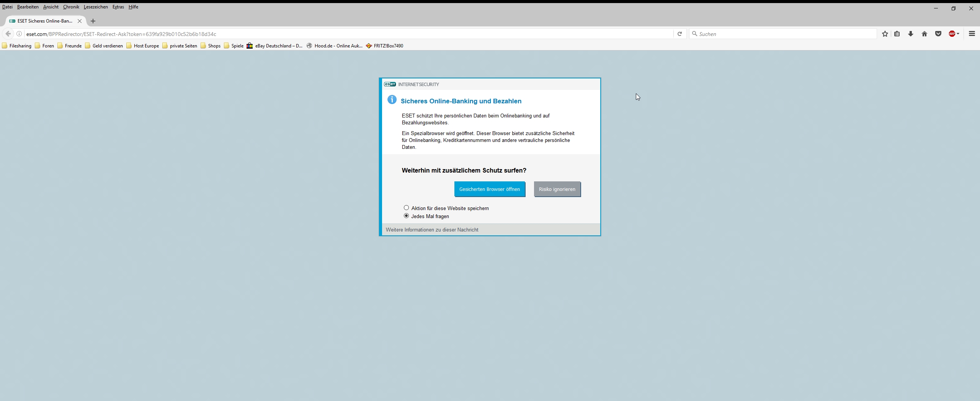Image resolution: width=980 pixels, height=401 pixels.
Task: Open the site information icon
Action: tap(19, 34)
